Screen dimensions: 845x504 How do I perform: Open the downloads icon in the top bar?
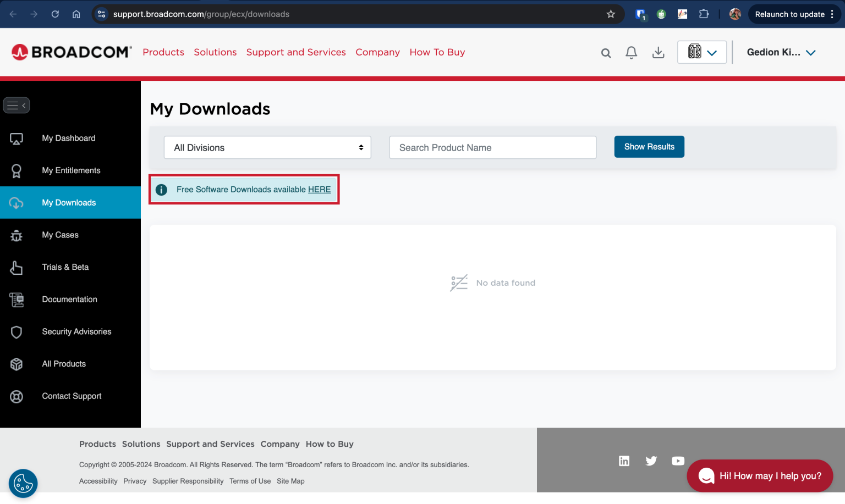(659, 52)
